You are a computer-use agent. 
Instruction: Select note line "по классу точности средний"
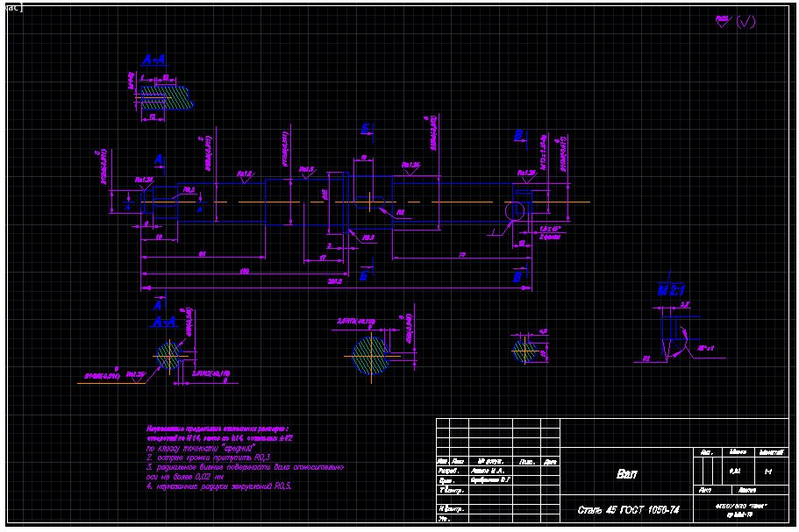click(201, 449)
